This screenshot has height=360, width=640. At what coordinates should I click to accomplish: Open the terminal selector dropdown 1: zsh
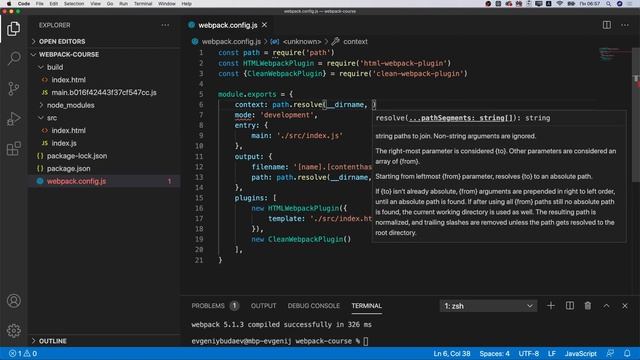click(x=489, y=306)
